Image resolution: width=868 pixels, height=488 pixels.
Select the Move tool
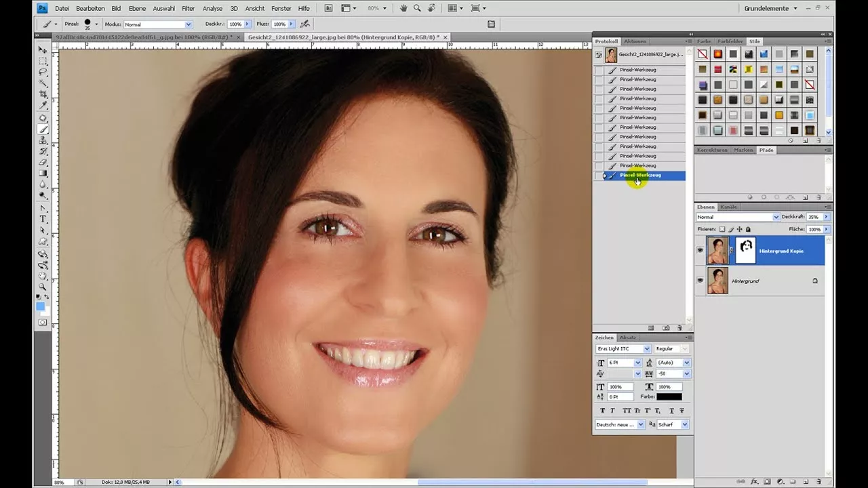(x=43, y=51)
